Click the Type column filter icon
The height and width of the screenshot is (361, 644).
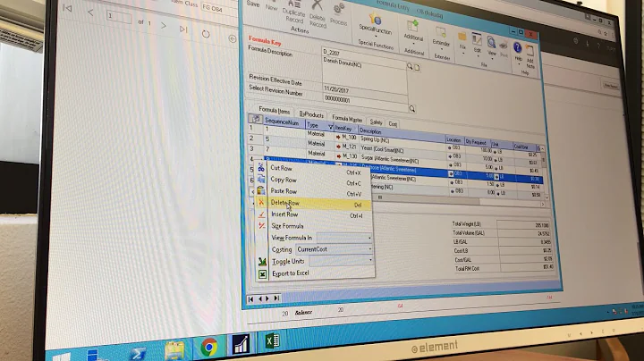click(330, 127)
